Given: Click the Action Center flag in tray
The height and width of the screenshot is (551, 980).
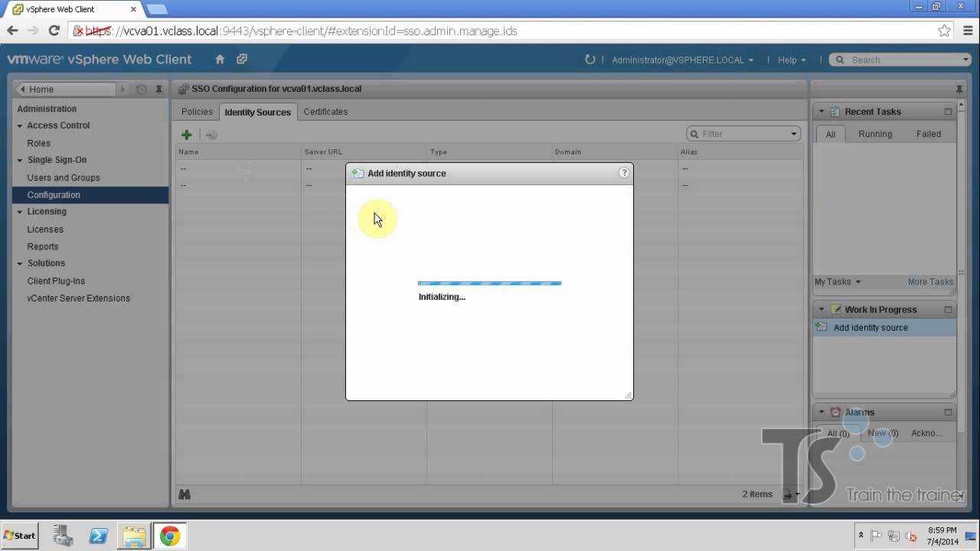Looking at the screenshot, I should 877,536.
